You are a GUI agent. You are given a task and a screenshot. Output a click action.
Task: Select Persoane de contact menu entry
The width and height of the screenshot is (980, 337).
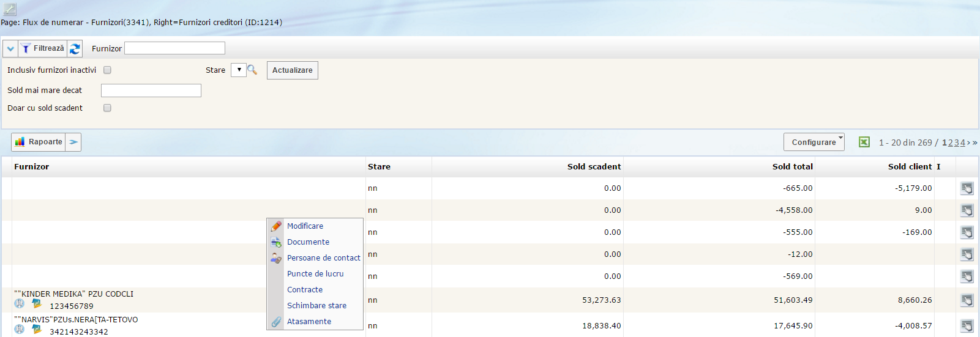[x=323, y=258]
